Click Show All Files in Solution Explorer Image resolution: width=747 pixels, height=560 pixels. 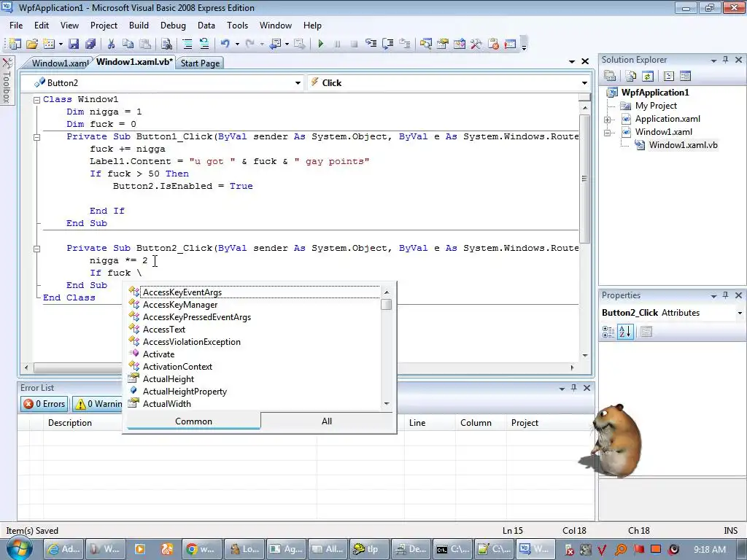(x=631, y=76)
